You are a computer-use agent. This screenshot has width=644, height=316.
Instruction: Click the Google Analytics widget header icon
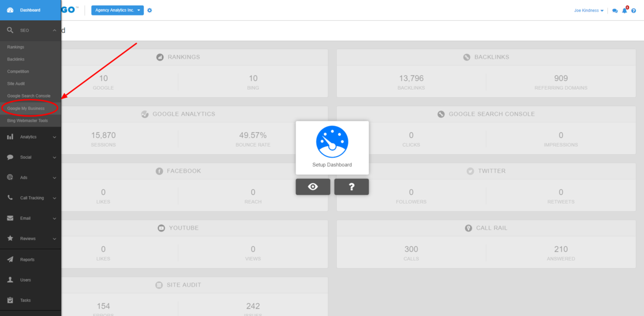click(145, 114)
